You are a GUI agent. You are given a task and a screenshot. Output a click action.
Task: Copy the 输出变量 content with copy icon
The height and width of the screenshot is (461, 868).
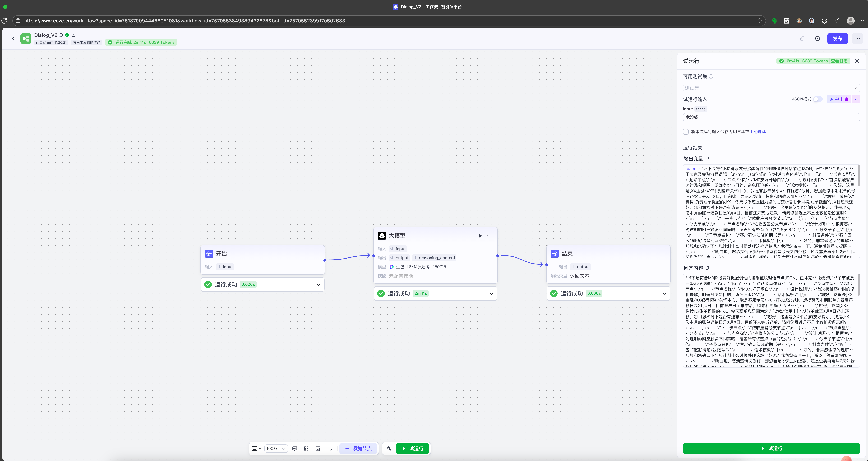pyautogui.click(x=707, y=159)
